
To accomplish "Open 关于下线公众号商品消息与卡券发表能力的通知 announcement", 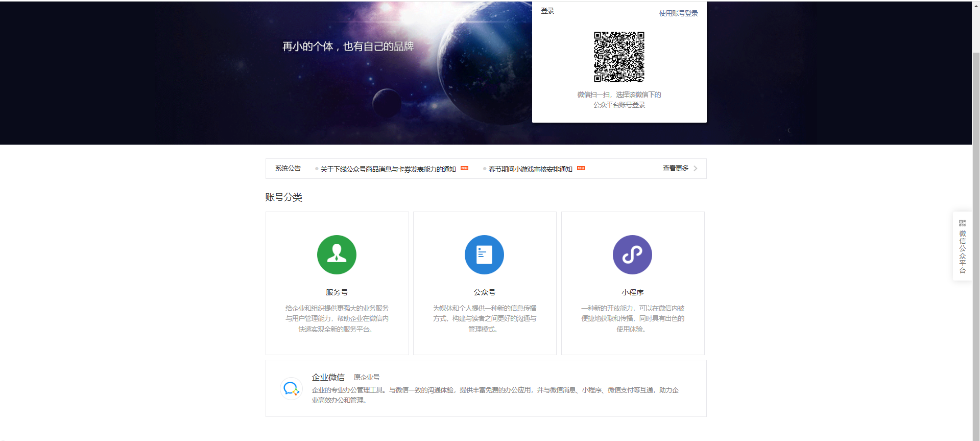I will 388,169.
